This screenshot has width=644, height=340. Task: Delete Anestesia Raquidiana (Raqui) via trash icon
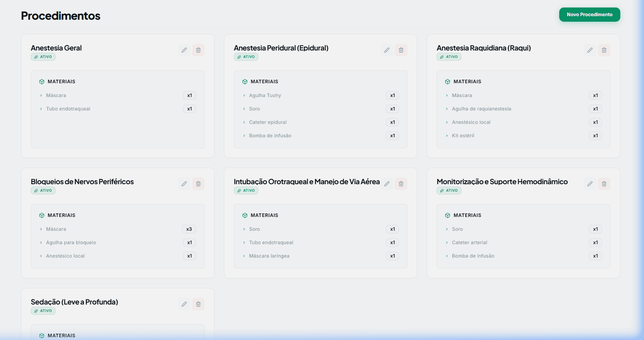pos(604,50)
